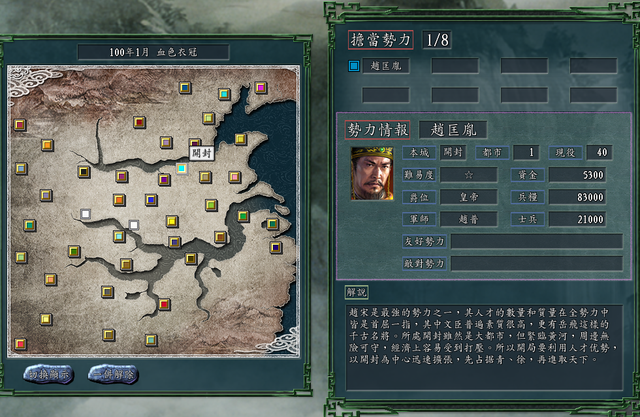Select the navy city marker on the southeastern coast

coord(276,247)
